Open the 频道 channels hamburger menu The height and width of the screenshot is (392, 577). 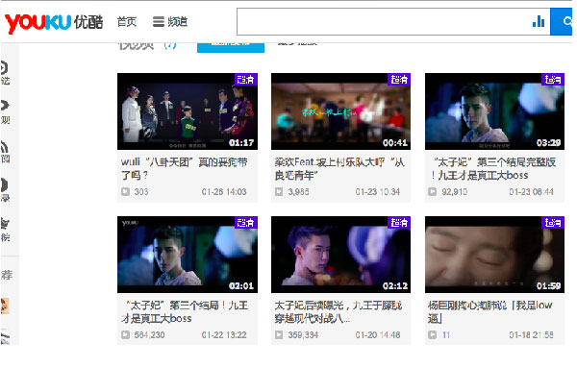pyautogui.click(x=170, y=21)
